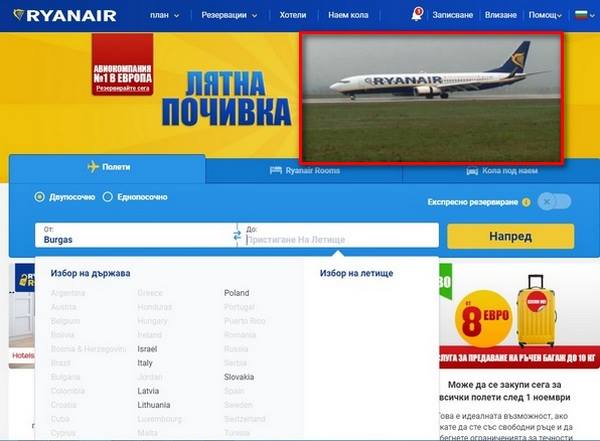Click the swap airports arrows icon
This screenshot has height=441, width=600.
(x=237, y=235)
